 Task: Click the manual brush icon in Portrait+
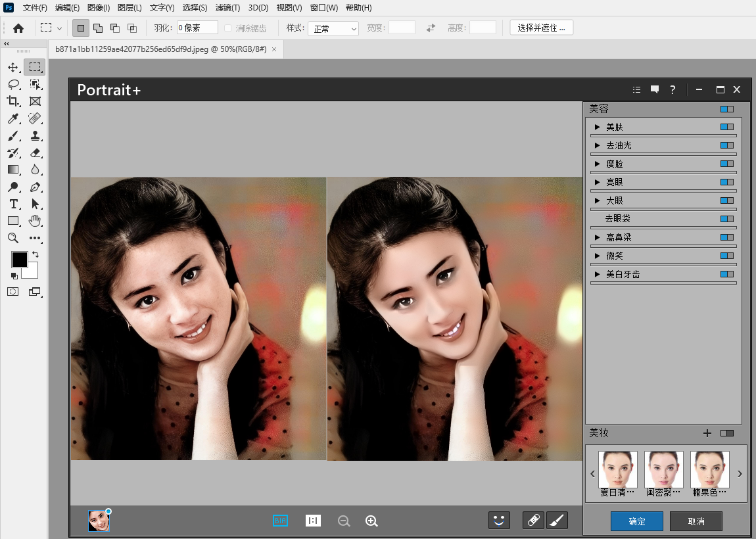(557, 520)
